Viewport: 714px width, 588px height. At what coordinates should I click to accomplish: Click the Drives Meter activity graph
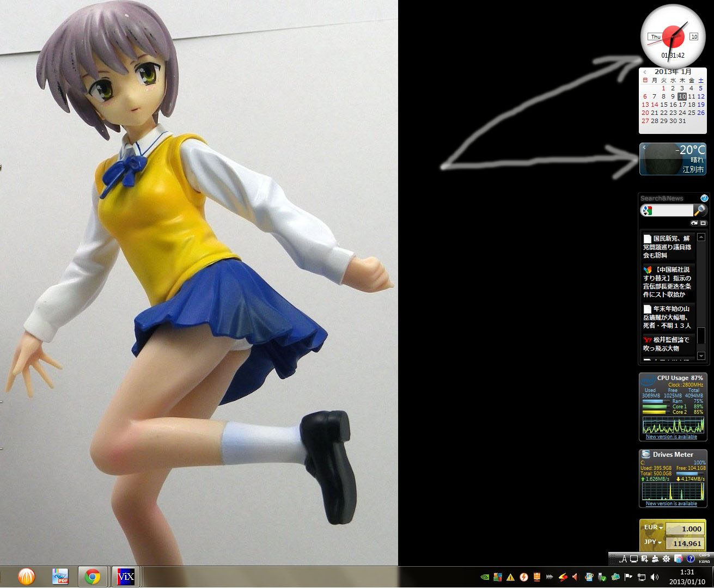pos(673,491)
